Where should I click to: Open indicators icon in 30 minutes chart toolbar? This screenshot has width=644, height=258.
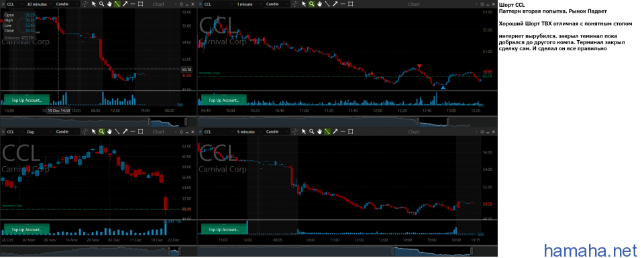pyautogui.click(x=85, y=4)
